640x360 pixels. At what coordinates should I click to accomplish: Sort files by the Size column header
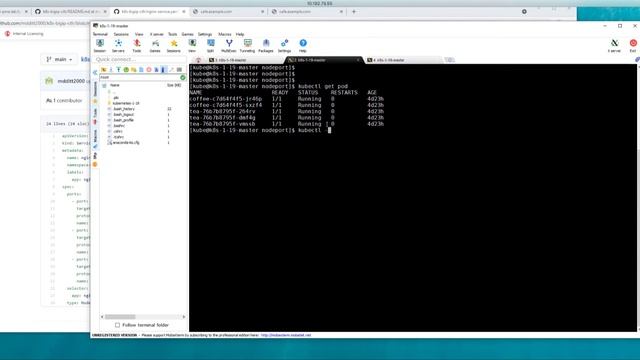pos(174,85)
